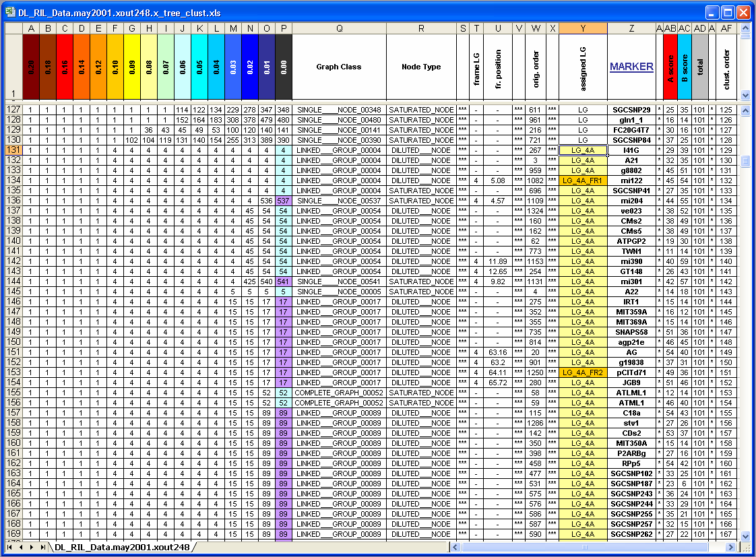The width and height of the screenshot is (756, 557).
Task: Select the black 0.00 header cell
Action: click(x=284, y=67)
